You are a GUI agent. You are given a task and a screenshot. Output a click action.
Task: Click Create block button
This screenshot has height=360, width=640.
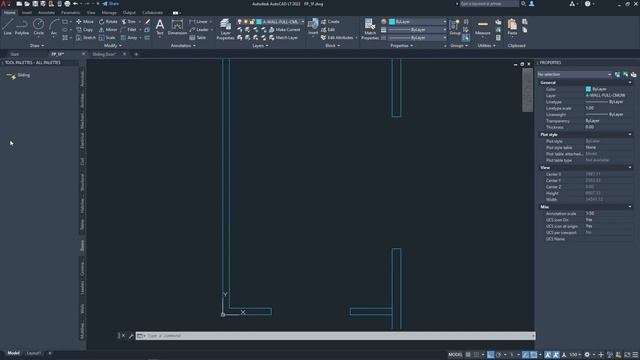coord(330,22)
